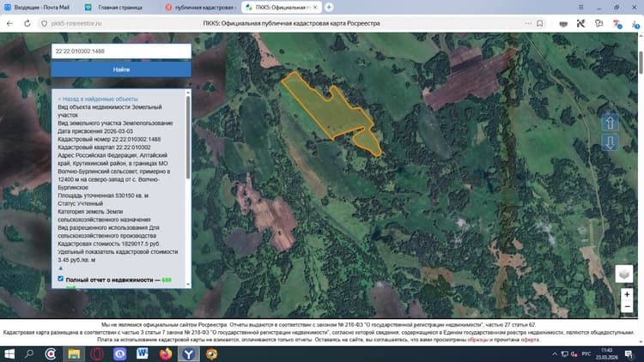Open the downloads icon in browser toolbar
The height and width of the screenshot is (362, 644).
[635, 24]
